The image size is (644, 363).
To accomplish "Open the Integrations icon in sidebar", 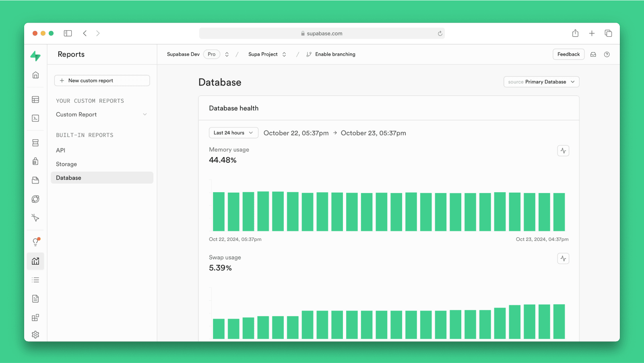I will [35, 317].
